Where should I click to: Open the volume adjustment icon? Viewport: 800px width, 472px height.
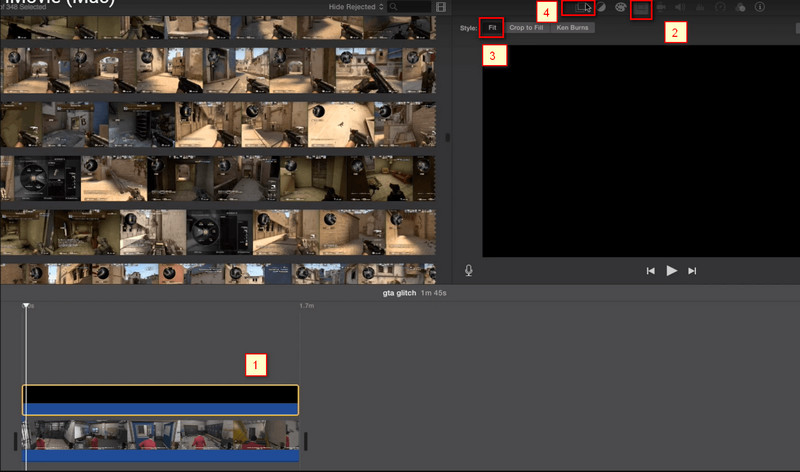click(680, 8)
